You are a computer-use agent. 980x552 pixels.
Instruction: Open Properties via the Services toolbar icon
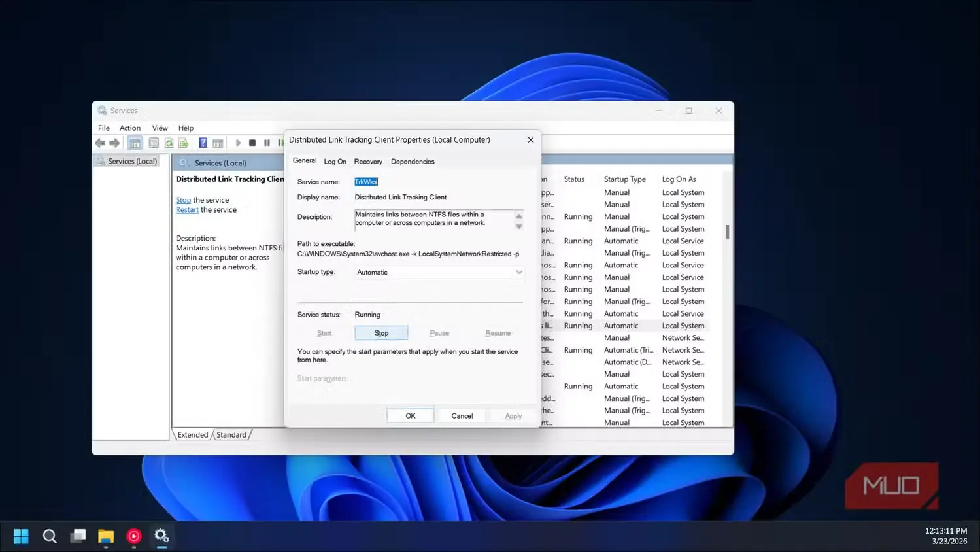[x=154, y=143]
